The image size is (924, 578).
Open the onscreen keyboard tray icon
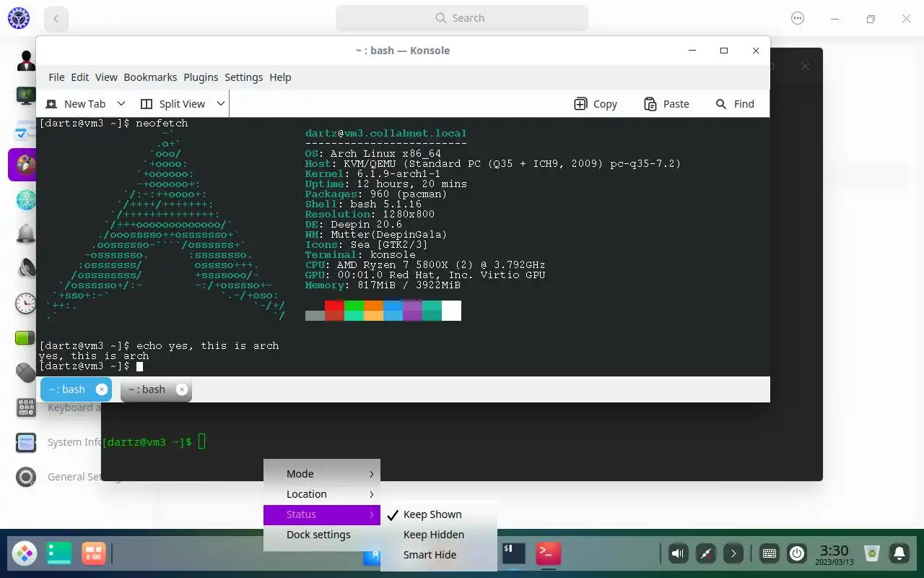[x=770, y=553]
